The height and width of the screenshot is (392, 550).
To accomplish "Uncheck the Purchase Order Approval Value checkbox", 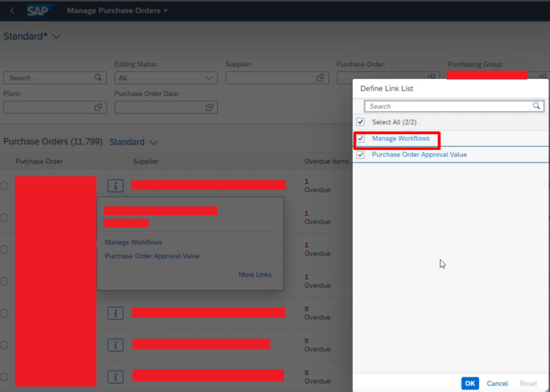I will (x=361, y=155).
